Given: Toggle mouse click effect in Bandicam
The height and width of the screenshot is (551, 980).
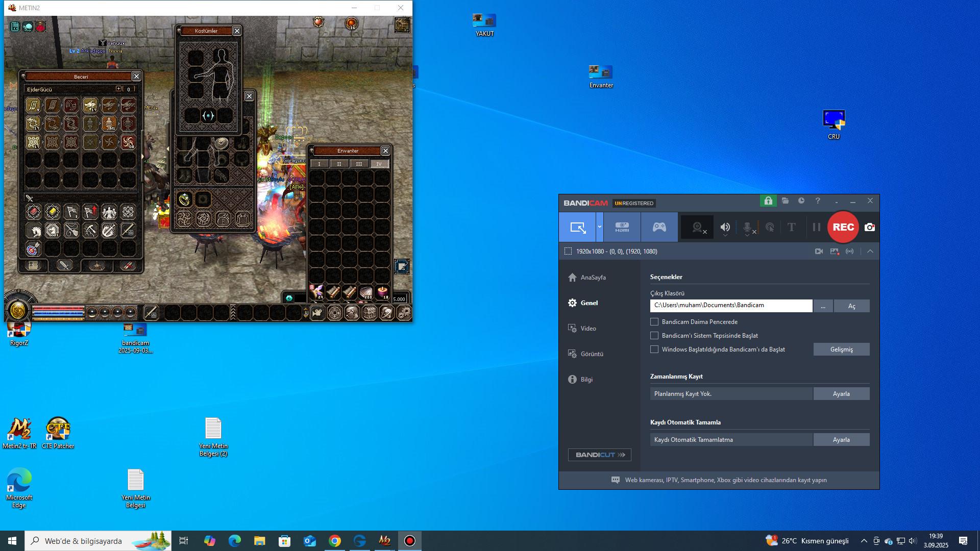Looking at the screenshot, I should click(x=770, y=228).
